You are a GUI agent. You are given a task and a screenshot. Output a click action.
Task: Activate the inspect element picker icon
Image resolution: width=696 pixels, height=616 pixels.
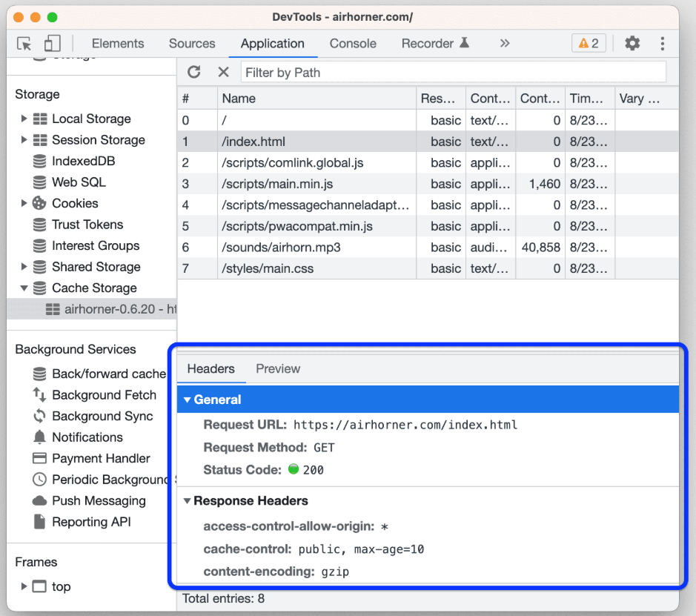[x=24, y=44]
